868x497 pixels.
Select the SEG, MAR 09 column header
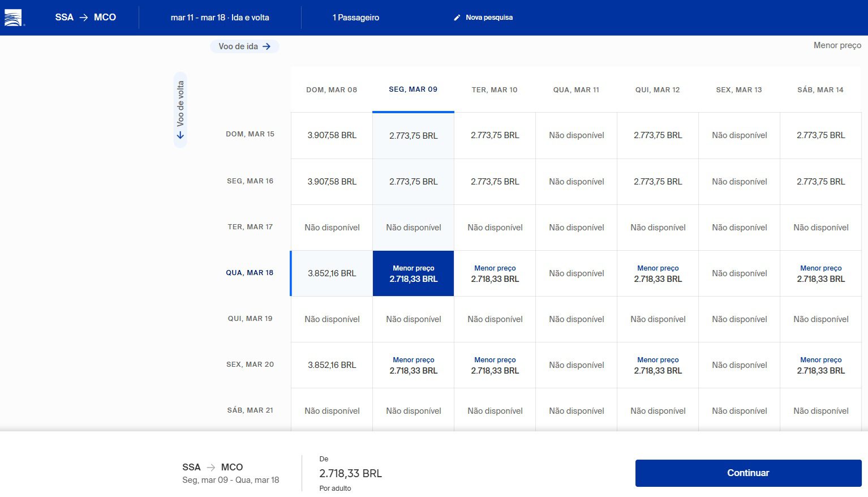(x=413, y=89)
